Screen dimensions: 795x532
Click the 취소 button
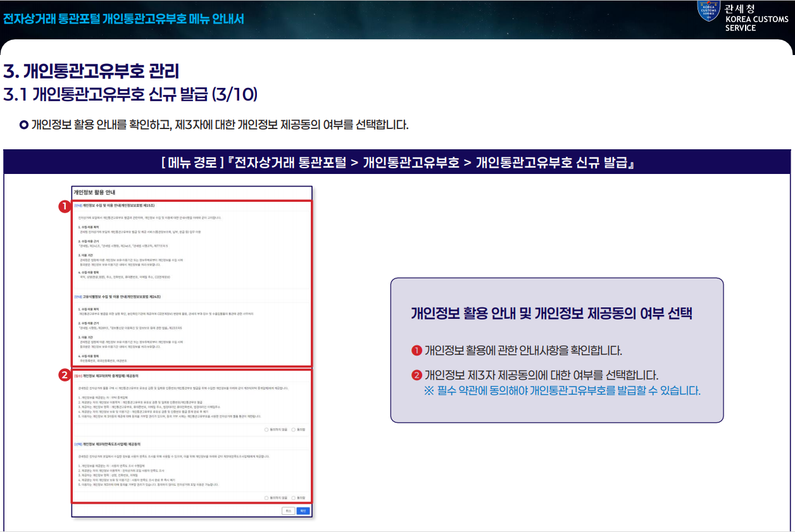(288, 510)
